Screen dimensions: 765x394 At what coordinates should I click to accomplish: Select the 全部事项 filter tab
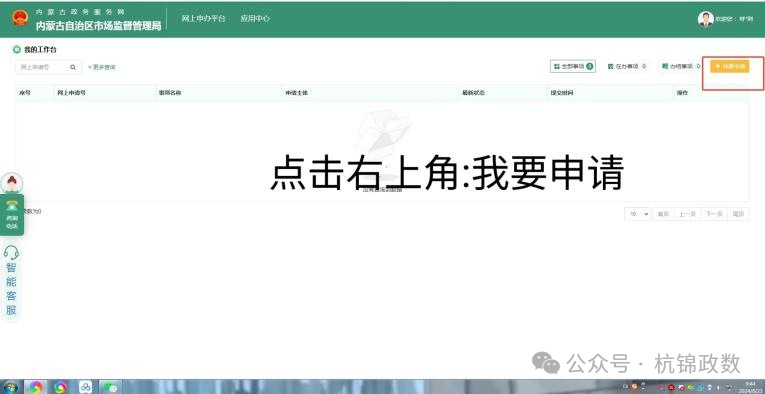point(573,66)
